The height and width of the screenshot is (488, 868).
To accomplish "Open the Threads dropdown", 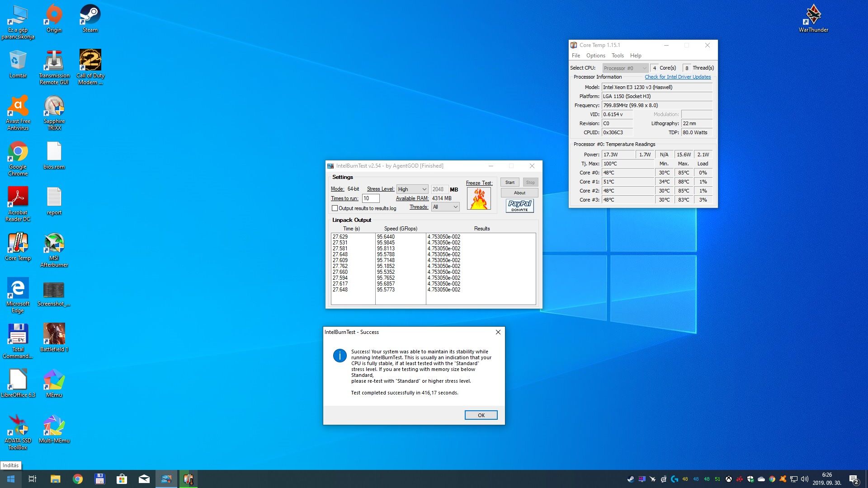I will (x=445, y=207).
